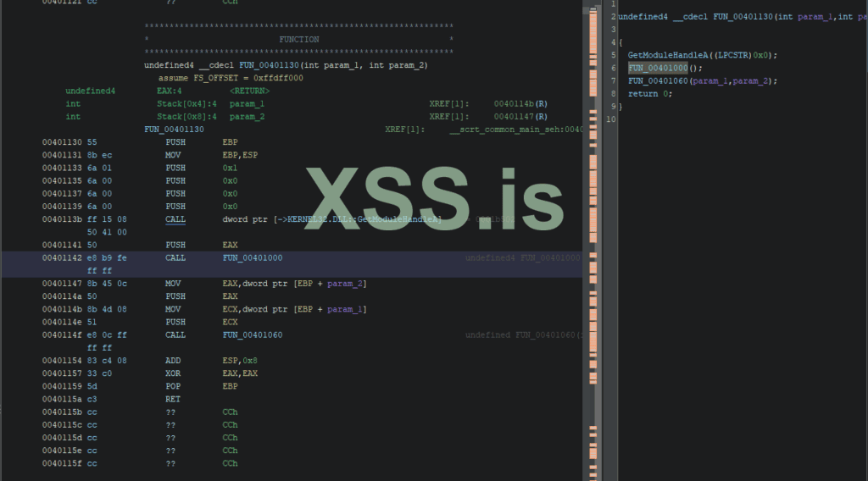Select XOR EAX,EAX instruction
The width and height of the screenshot is (868, 481).
[x=211, y=373]
